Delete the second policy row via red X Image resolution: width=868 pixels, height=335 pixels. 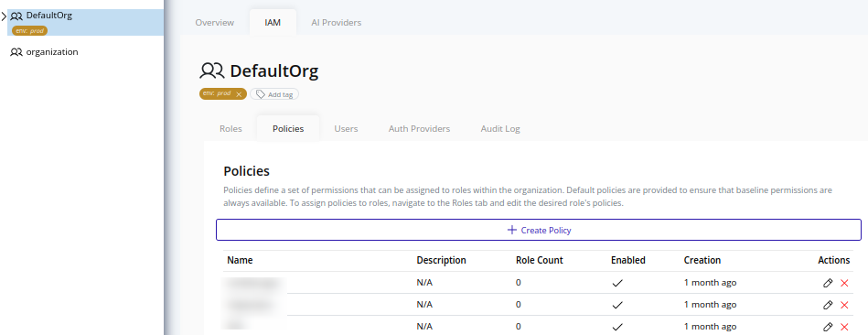click(x=844, y=305)
